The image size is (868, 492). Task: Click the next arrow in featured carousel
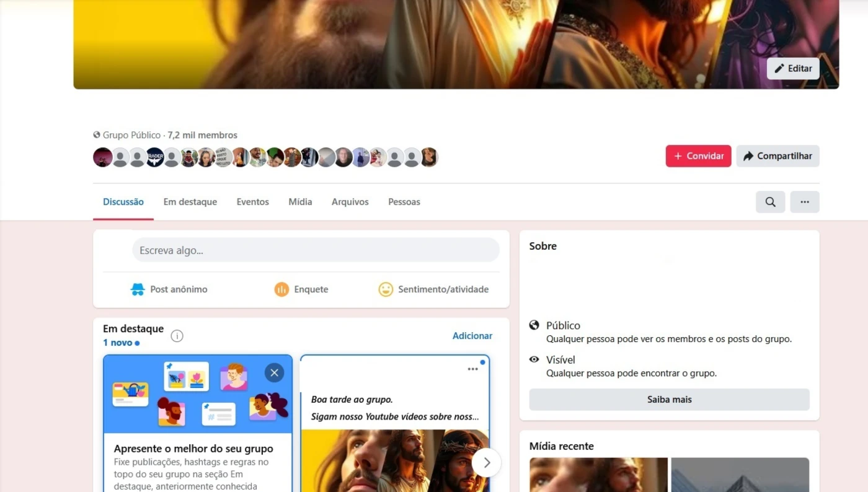point(487,462)
